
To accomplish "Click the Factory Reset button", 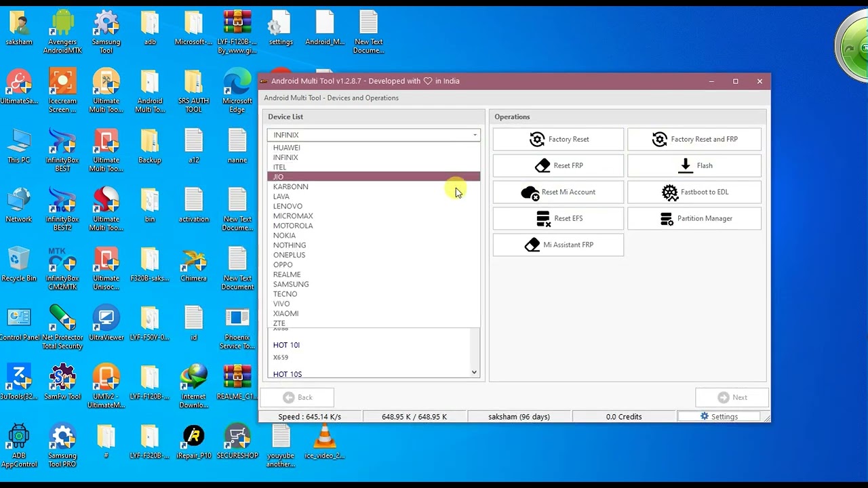I will (x=558, y=139).
